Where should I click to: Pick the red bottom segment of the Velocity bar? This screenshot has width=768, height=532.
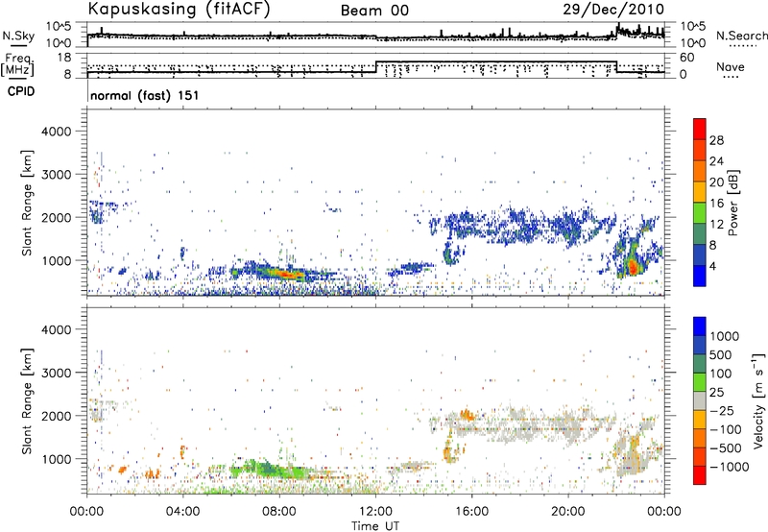coord(700,475)
